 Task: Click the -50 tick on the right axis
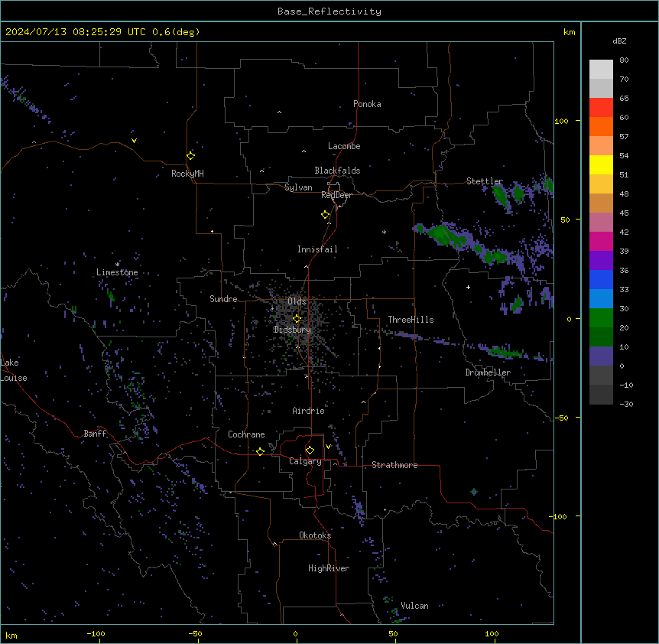tap(562, 418)
